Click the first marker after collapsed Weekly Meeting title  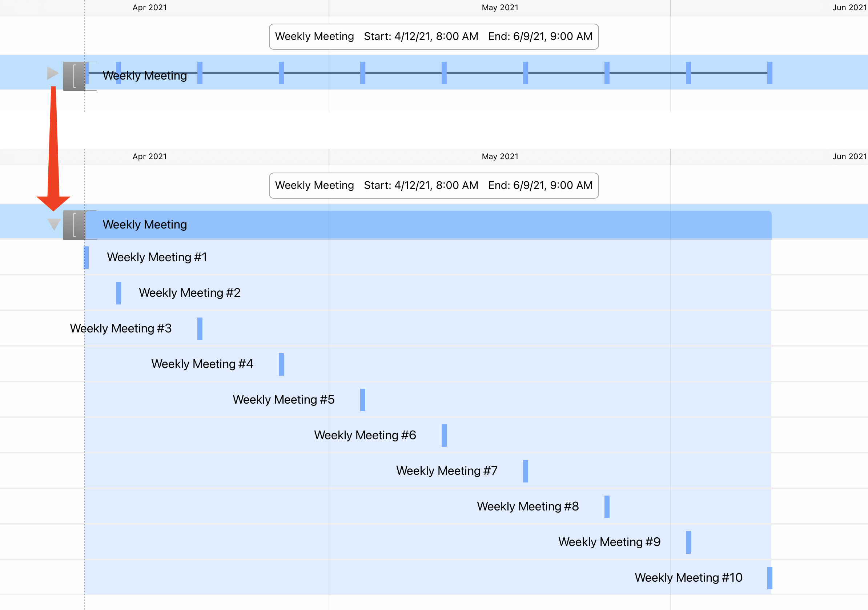[200, 73]
